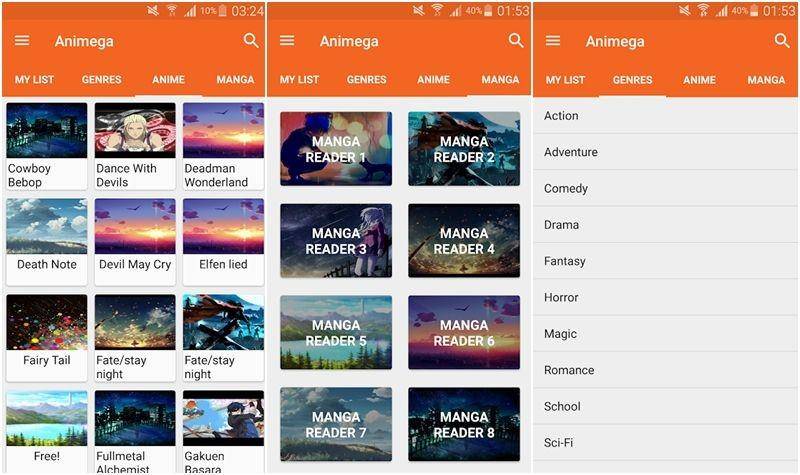Choose Comedy genre row
This screenshot has height=475, width=800.
click(665, 188)
